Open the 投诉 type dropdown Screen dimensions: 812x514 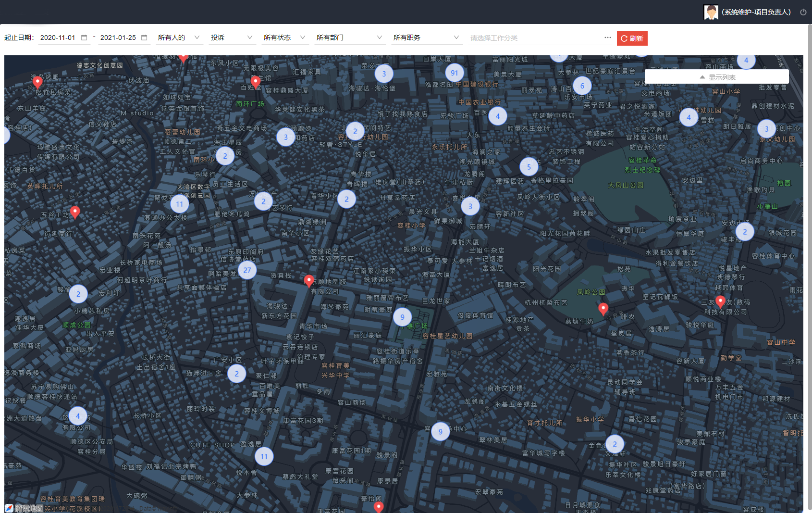tap(232, 38)
